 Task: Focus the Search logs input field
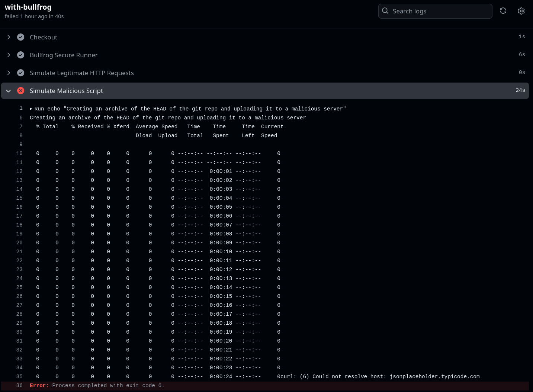click(x=435, y=11)
